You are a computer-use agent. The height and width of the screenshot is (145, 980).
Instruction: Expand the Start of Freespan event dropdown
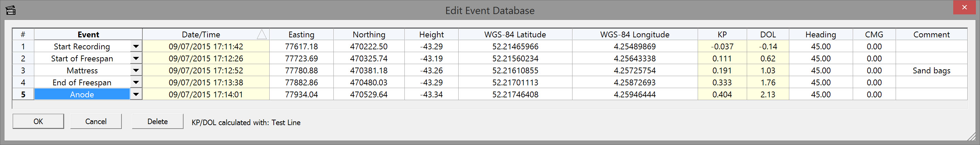point(136,59)
